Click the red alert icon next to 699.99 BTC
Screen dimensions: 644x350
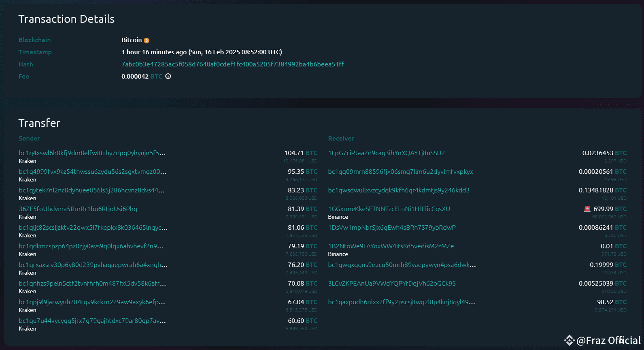click(x=587, y=209)
